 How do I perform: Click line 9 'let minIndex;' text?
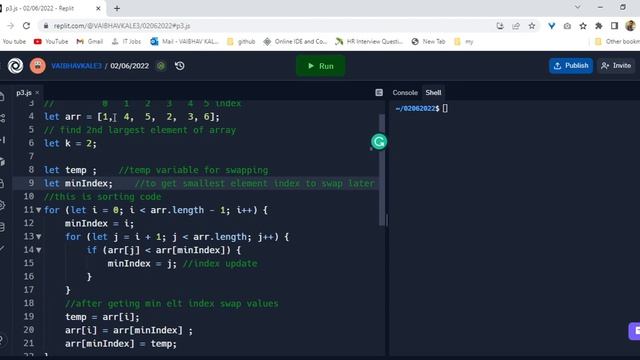coord(78,183)
